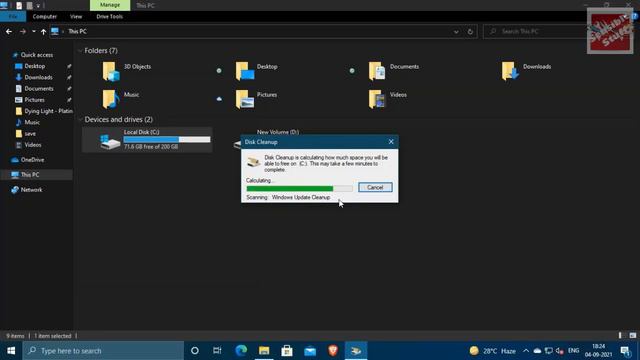Click ENG language indicator in tray
The image size is (640, 360).
(x=573, y=351)
